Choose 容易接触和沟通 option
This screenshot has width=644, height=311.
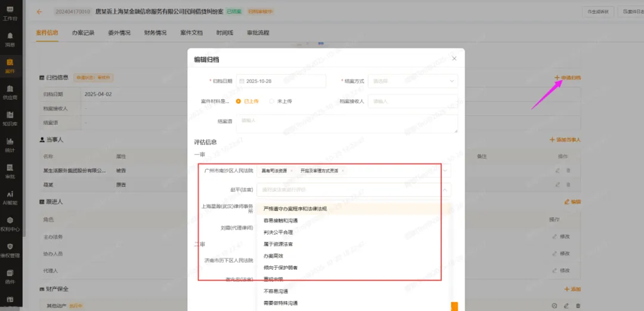(x=353, y=221)
